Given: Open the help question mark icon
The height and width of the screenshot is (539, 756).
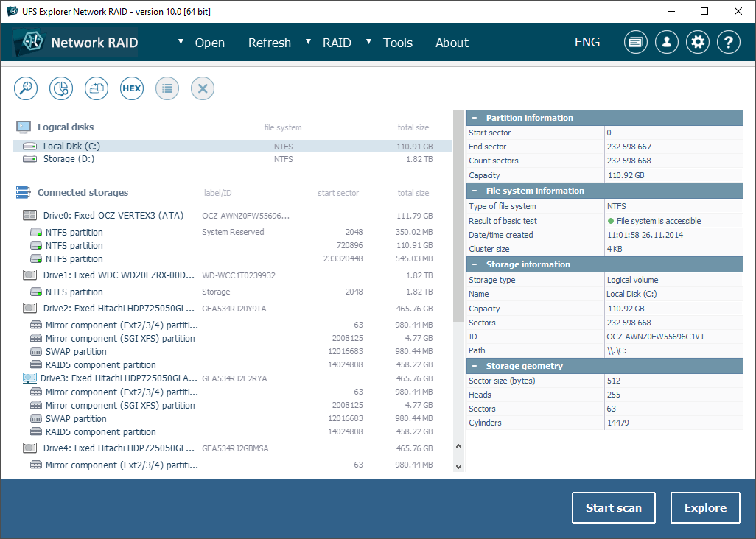Looking at the screenshot, I should point(729,43).
